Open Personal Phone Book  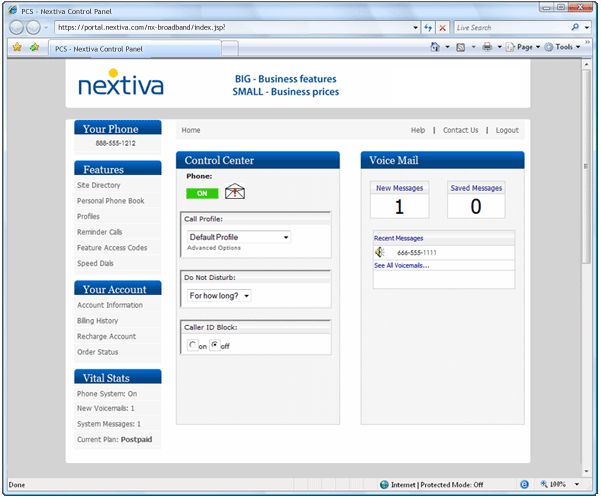tap(110, 201)
